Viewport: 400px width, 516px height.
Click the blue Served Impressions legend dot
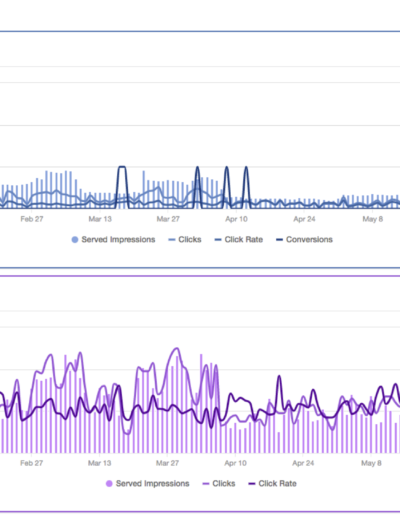pos(75,240)
